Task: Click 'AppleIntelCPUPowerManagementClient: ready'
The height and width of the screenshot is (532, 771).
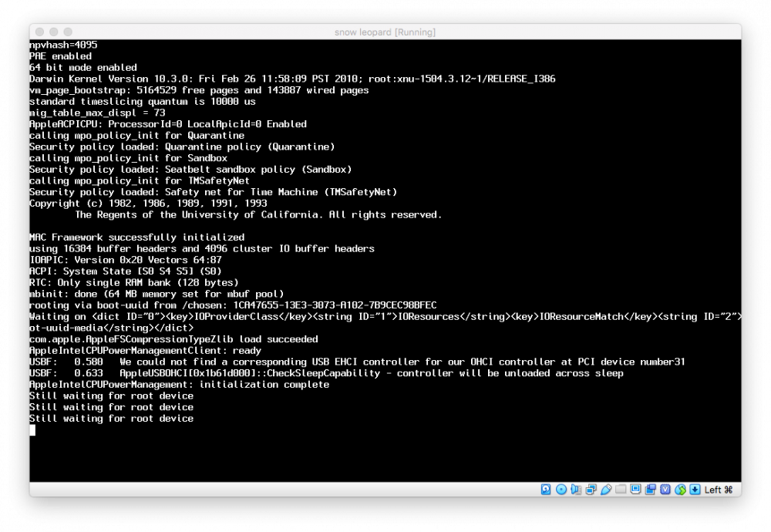Action: click(145, 350)
